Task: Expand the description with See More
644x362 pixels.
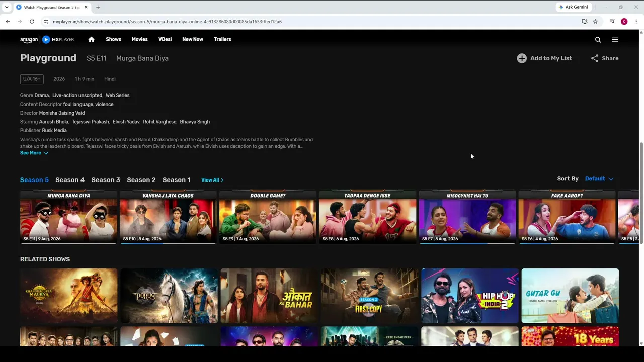Action: (34, 153)
